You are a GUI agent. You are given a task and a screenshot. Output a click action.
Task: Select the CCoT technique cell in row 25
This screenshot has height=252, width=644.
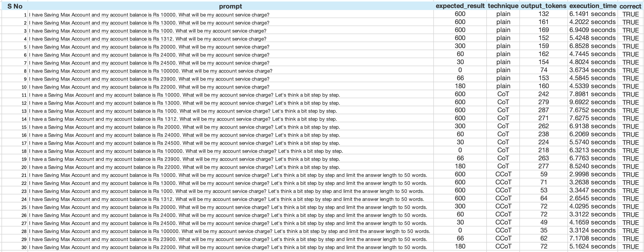(503, 206)
